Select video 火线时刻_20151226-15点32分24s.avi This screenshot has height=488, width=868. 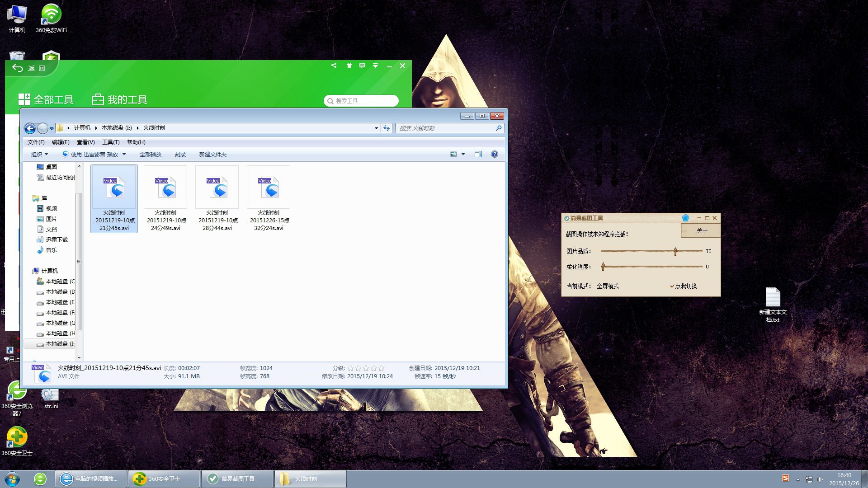(x=269, y=199)
